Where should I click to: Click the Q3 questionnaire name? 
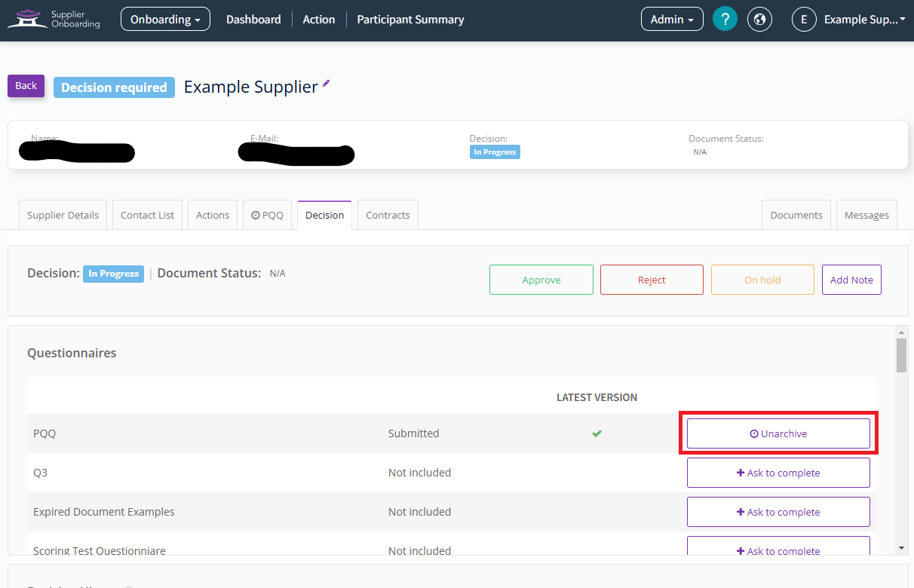coord(41,473)
